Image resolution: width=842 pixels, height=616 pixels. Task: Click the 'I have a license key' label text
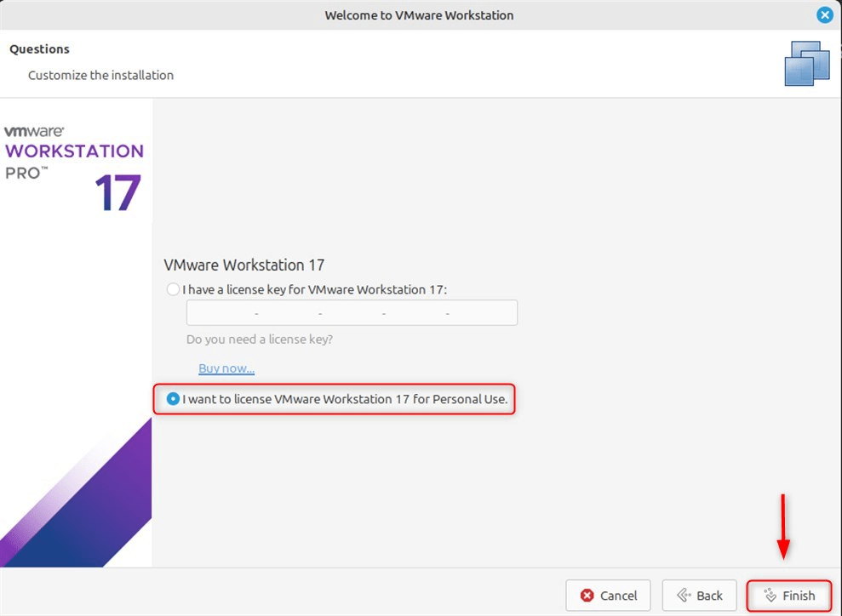[x=315, y=290]
